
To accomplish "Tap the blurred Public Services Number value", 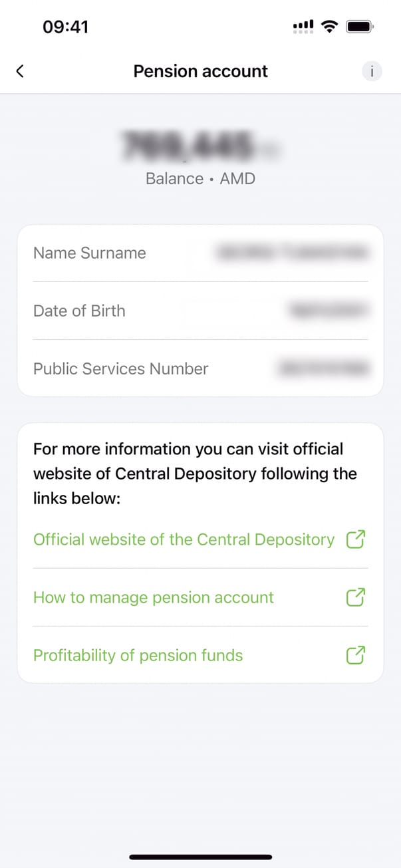I will [325, 368].
